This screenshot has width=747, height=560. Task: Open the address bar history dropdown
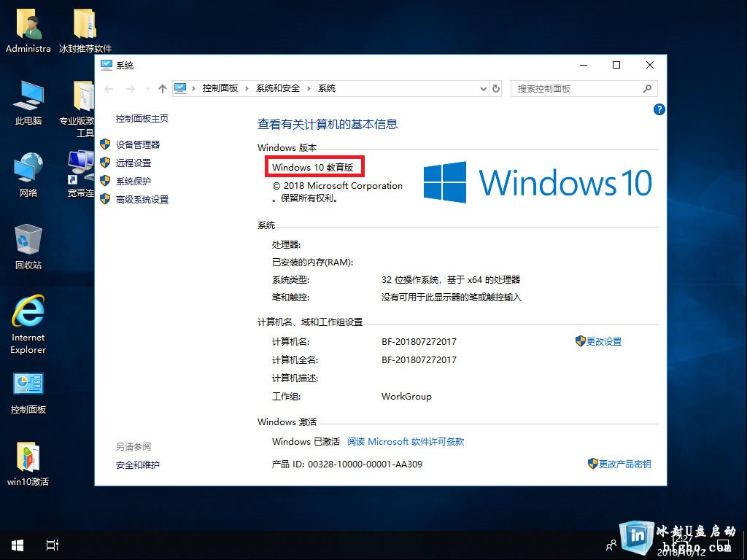click(x=483, y=88)
